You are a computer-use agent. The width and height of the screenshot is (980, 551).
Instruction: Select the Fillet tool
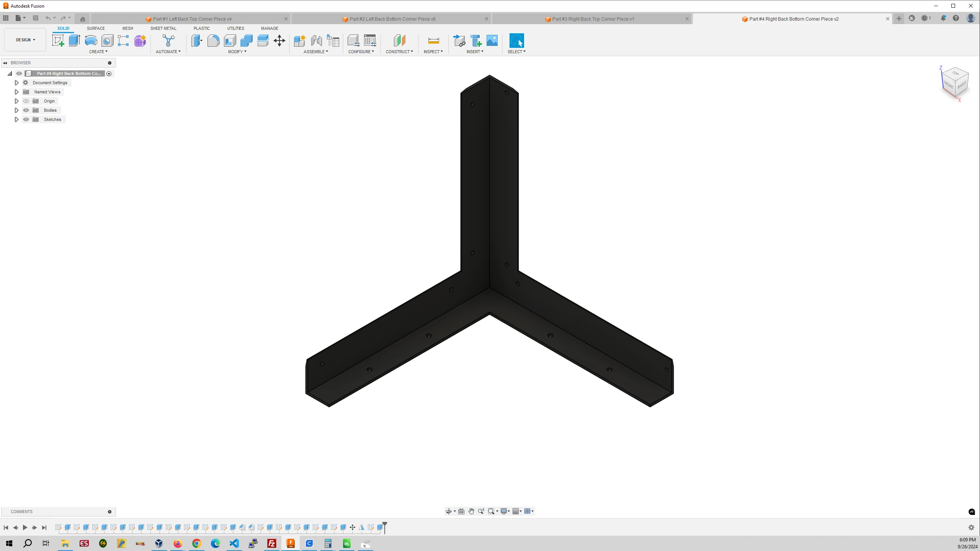[213, 41]
